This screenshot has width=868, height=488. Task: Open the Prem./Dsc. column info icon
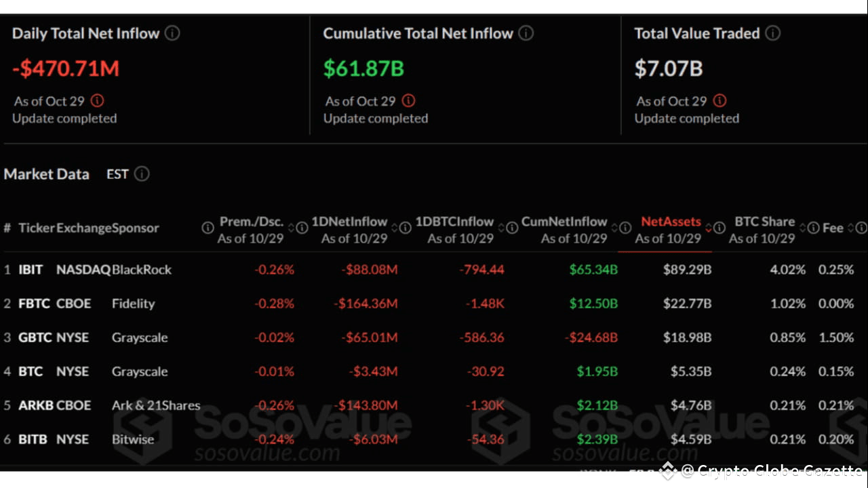point(302,228)
